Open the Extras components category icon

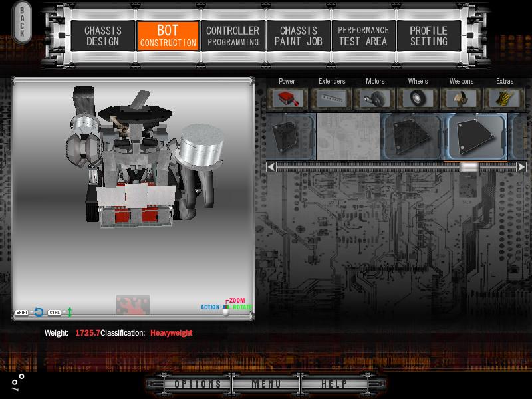[505, 98]
